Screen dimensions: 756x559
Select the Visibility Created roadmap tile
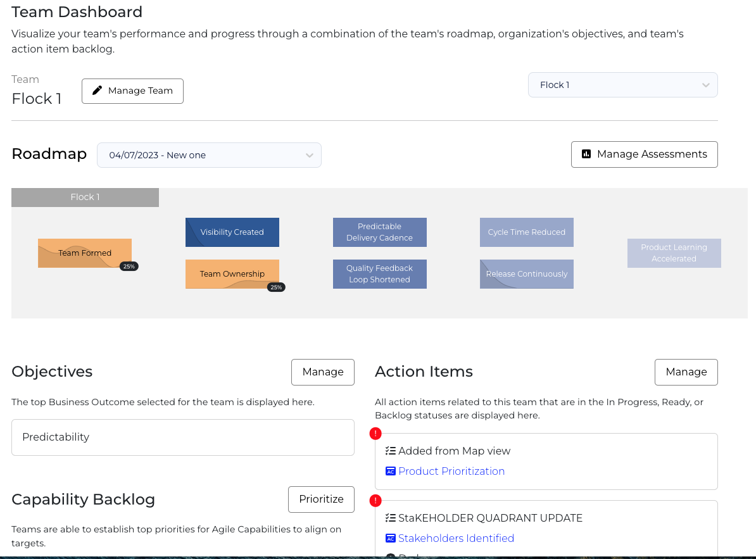point(232,232)
